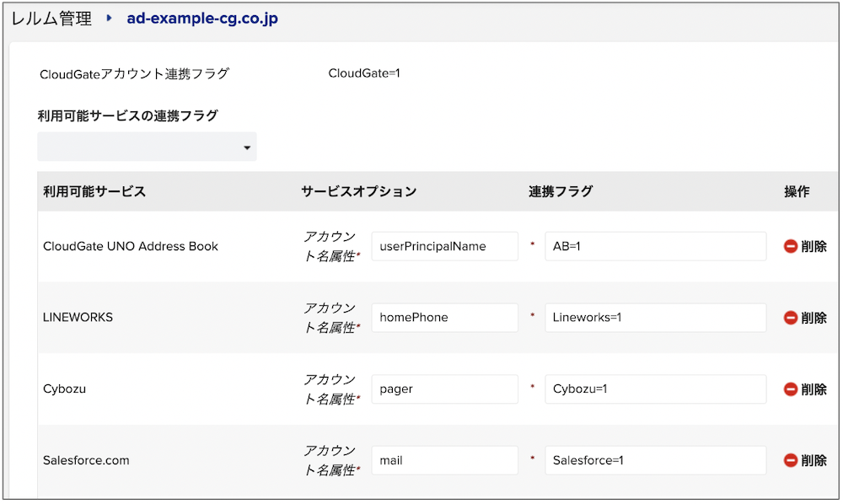Click the red minus icon in the Salesforce.com row
Screen dimensions: 843x504
point(791,460)
